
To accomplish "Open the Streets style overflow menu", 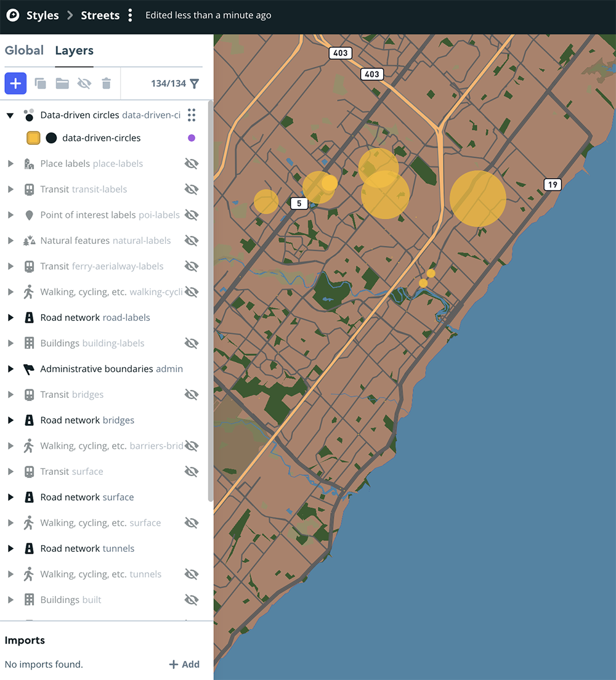I will coord(130,15).
